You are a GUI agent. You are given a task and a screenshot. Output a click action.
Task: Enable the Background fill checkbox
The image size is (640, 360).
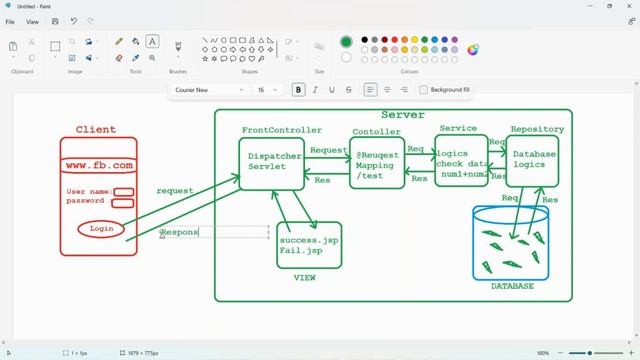pyautogui.click(x=423, y=90)
